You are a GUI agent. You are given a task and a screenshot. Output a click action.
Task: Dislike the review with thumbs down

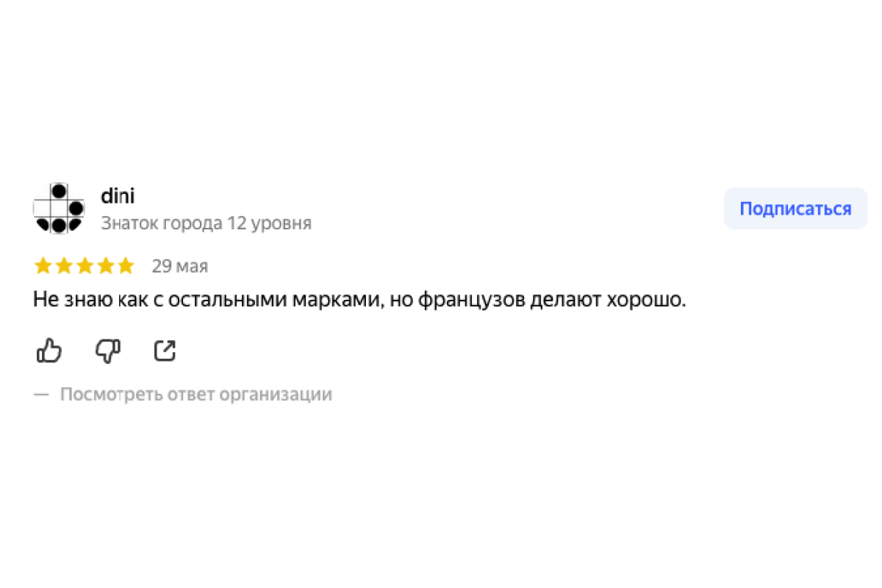point(108,351)
